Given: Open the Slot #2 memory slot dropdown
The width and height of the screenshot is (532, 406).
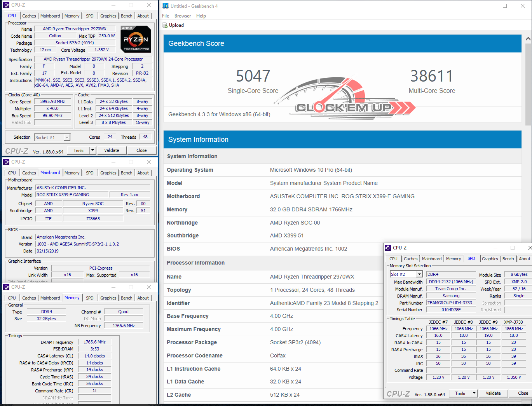Looking at the screenshot, I should [x=419, y=274].
